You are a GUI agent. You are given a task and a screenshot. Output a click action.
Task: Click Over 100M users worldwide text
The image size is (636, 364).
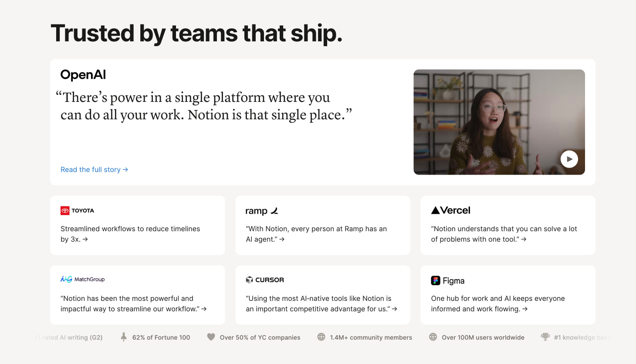click(483, 337)
